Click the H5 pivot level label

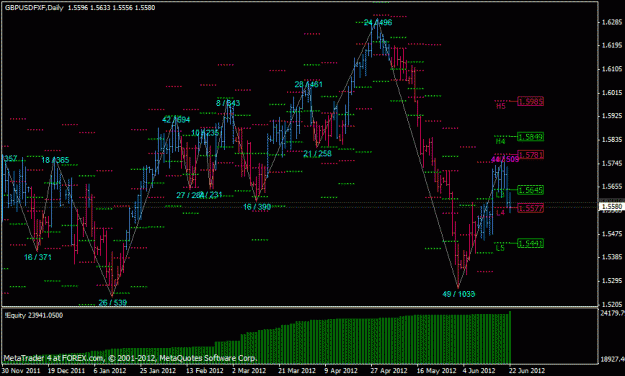pos(501,106)
